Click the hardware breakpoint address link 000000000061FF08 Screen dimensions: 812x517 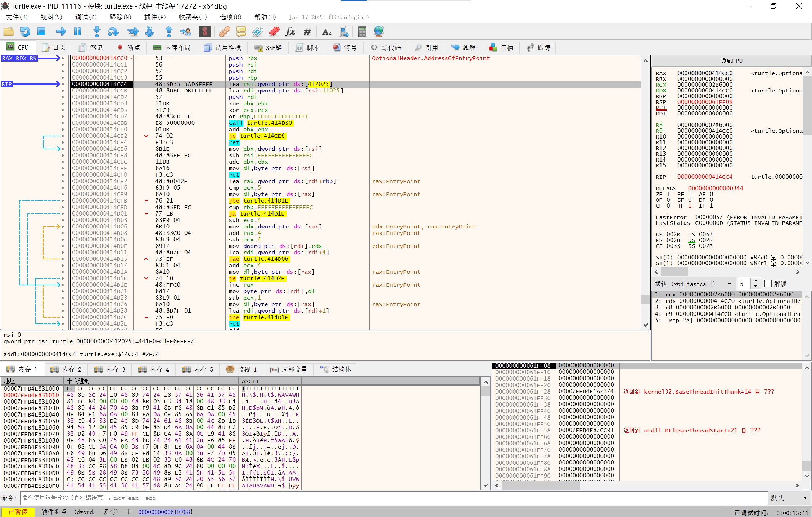point(164,512)
